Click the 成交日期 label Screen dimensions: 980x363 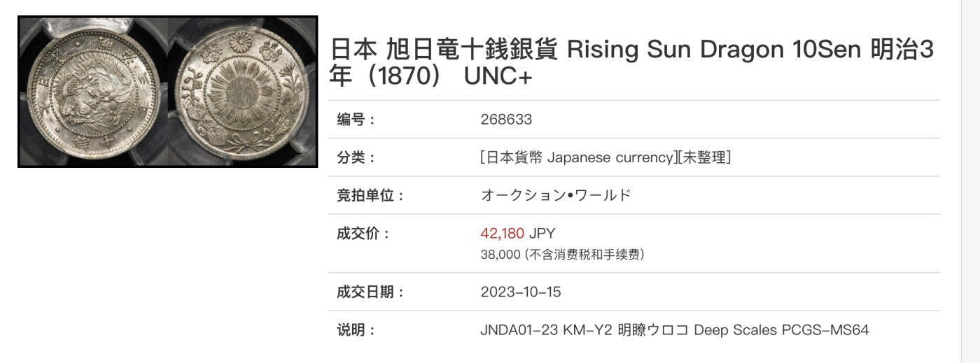pos(371,292)
